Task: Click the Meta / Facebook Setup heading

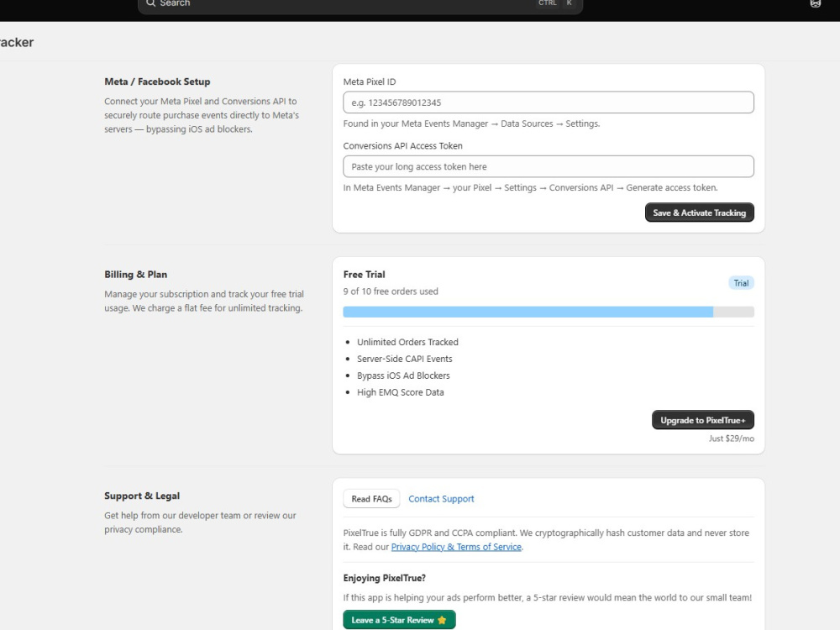Action: [157, 82]
